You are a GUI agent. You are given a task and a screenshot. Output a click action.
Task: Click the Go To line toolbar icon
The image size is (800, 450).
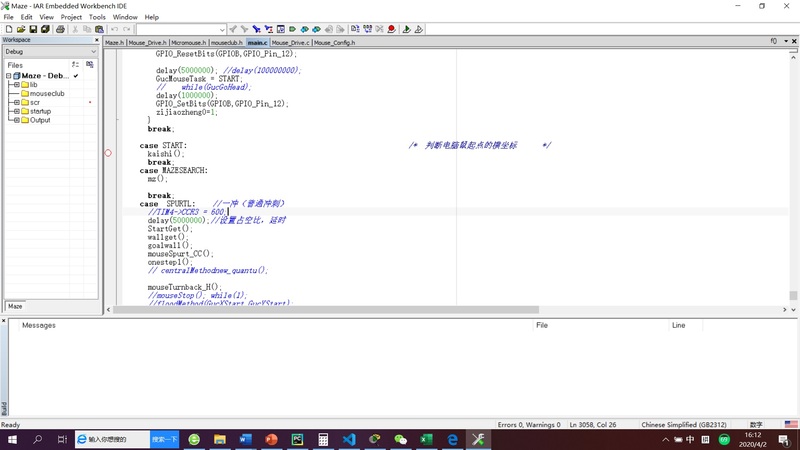click(x=281, y=29)
